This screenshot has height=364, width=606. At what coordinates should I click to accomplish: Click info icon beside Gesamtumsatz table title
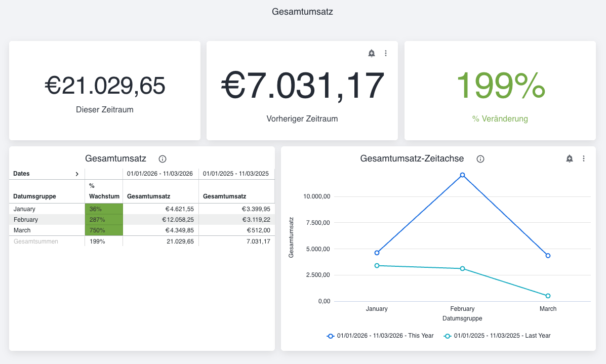pos(163,159)
